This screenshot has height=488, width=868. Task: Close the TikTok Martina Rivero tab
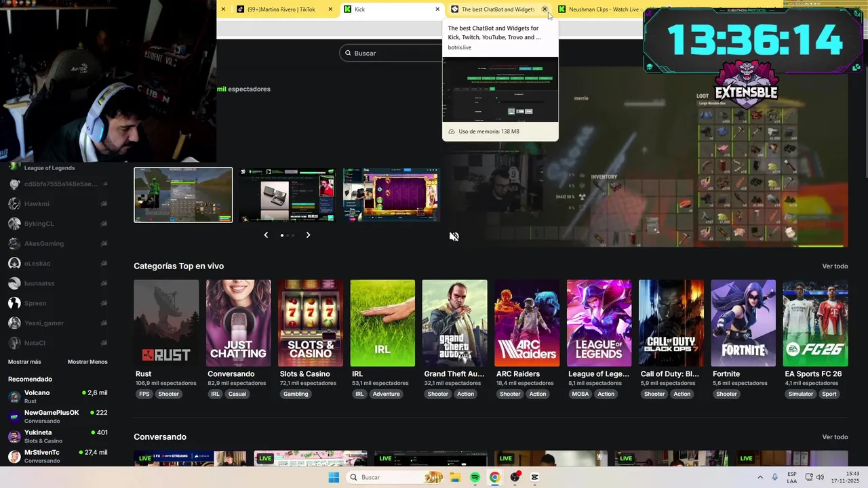(330, 9)
